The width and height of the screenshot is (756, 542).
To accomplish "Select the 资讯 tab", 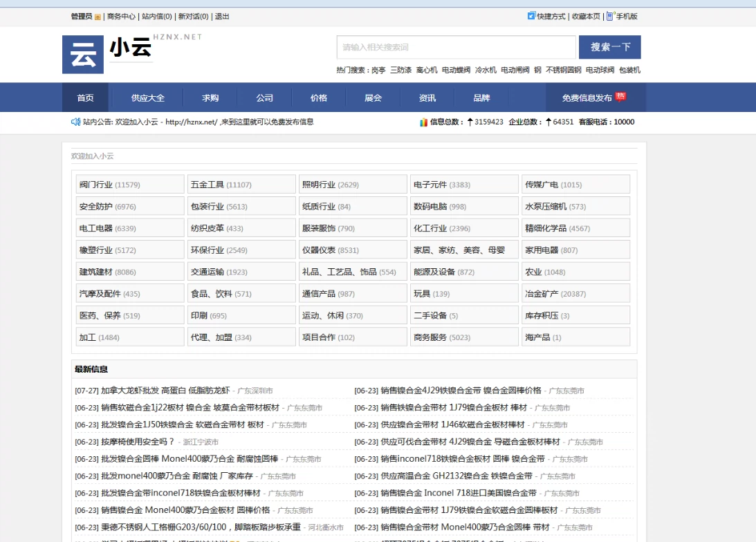I will [x=427, y=97].
